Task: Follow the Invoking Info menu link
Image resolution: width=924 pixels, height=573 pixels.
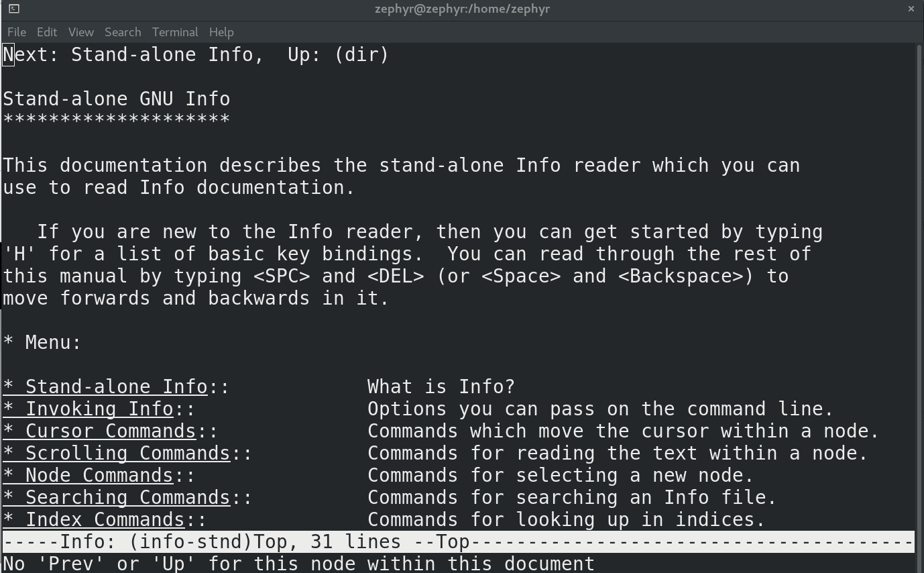Action: pyautogui.click(x=89, y=409)
